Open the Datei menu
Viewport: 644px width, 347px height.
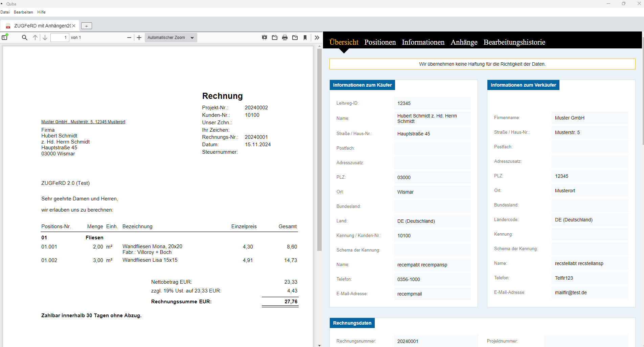pos(5,12)
